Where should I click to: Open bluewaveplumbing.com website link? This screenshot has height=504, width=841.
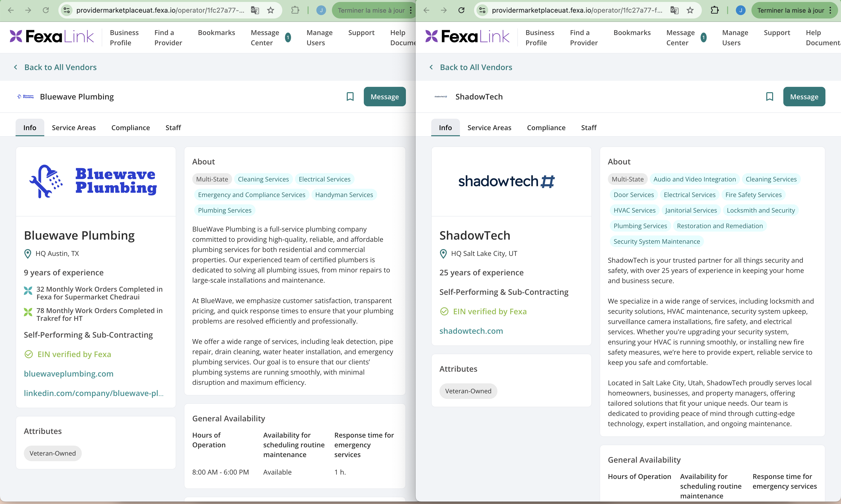point(69,374)
